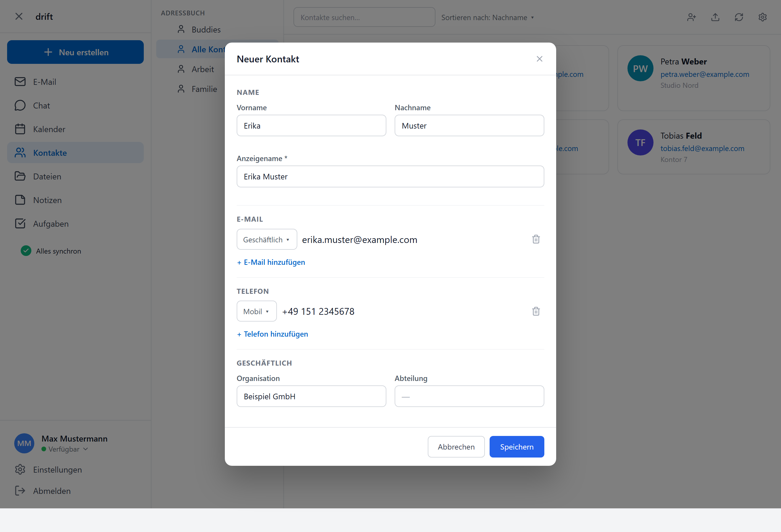Click Telefon hinzufügen link
Image resolution: width=781 pixels, height=532 pixels.
(x=272, y=334)
